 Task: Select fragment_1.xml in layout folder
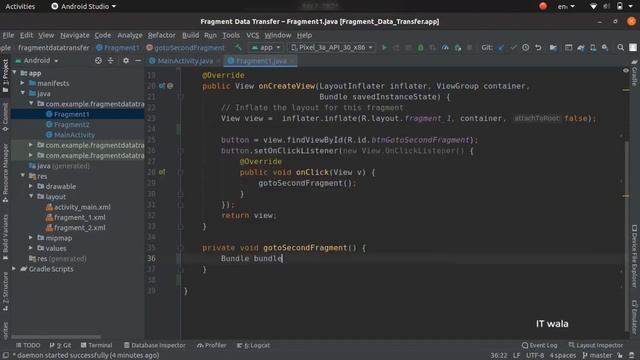point(80,218)
